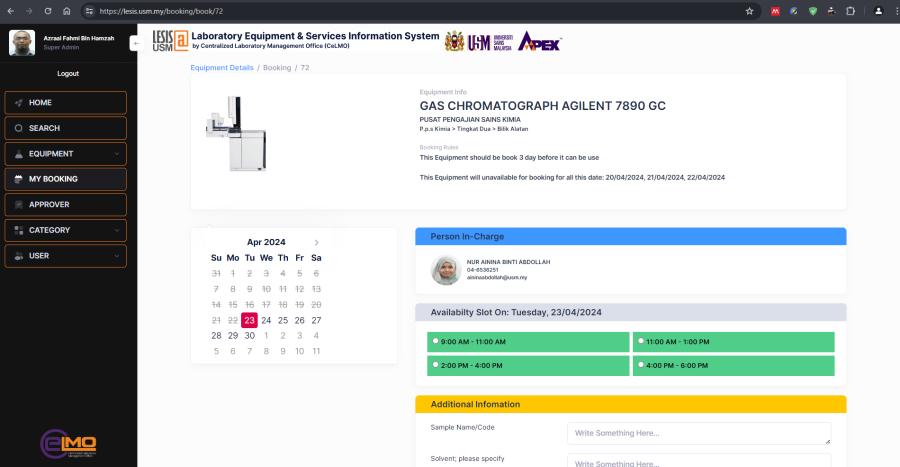Select April 24 in calendar
This screenshot has width=900, height=467.
(x=266, y=320)
